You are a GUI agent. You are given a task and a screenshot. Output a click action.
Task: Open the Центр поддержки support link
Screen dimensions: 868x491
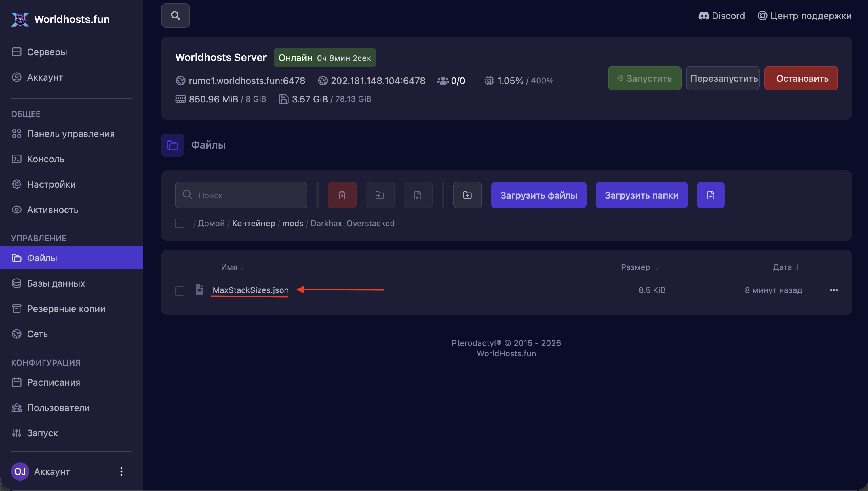click(x=805, y=16)
